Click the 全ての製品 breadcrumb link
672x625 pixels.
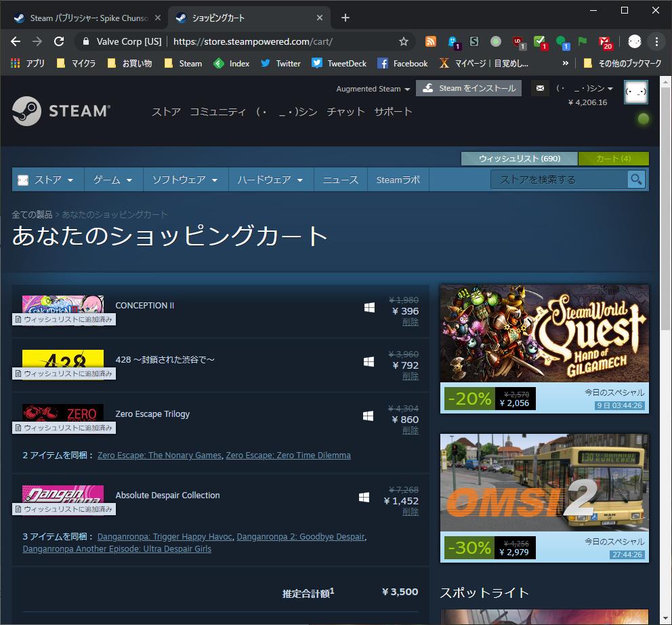pos(32,214)
